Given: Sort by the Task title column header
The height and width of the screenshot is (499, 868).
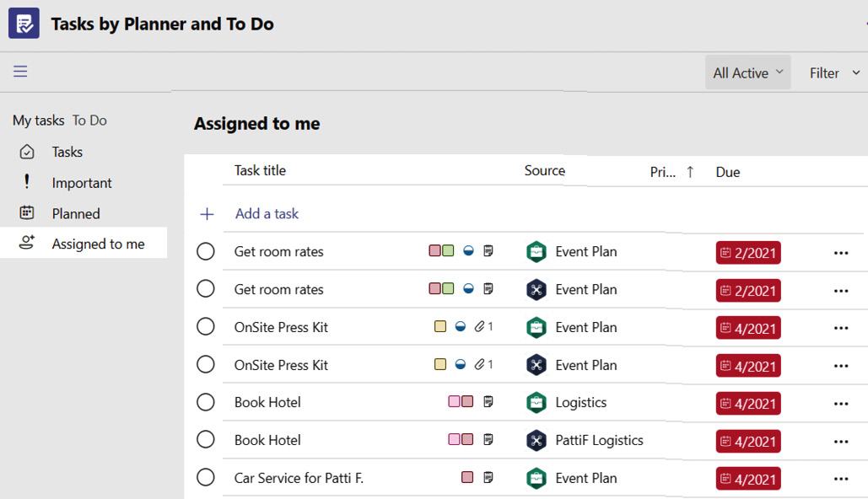Looking at the screenshot, I should click(x=260, y=170).
